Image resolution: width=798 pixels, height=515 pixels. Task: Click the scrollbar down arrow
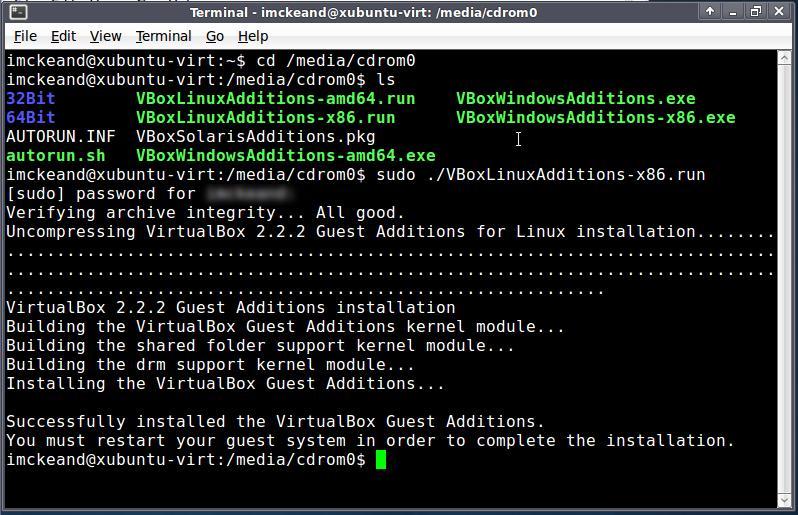(x=784, y=501)
